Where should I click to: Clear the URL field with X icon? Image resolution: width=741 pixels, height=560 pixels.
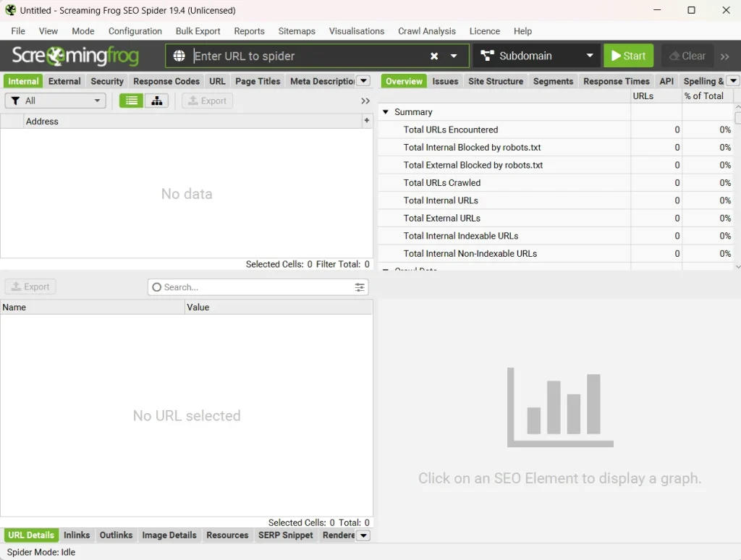(434, 56)
